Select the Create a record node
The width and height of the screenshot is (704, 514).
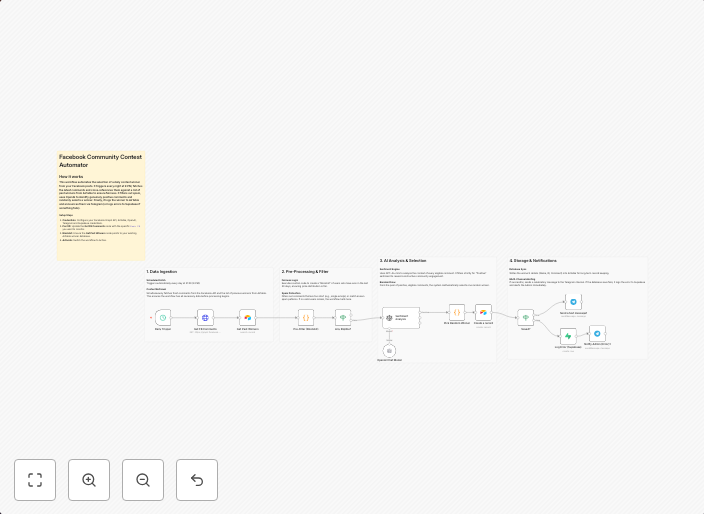point(483,312)
